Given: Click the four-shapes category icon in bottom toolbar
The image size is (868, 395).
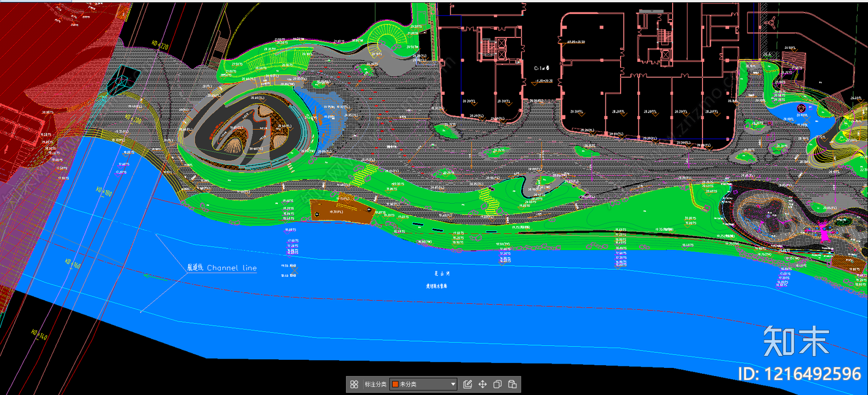Looking at the screenshot, I should tap(354, 384).
